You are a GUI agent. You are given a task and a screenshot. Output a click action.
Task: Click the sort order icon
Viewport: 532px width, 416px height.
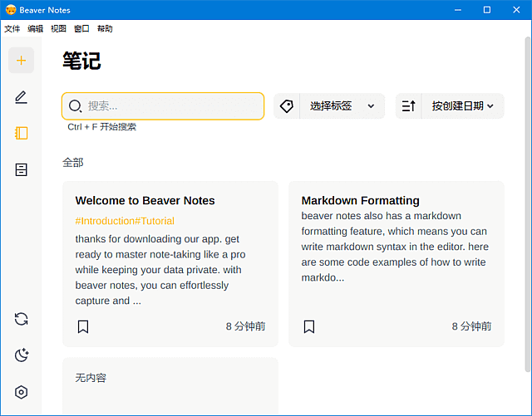pyautogui.click(x=408, y=106)
